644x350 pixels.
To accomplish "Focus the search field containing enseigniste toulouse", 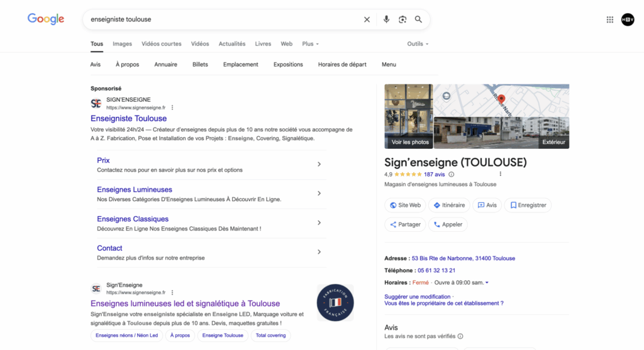I will pyautogui.click(x=224, y=19).
